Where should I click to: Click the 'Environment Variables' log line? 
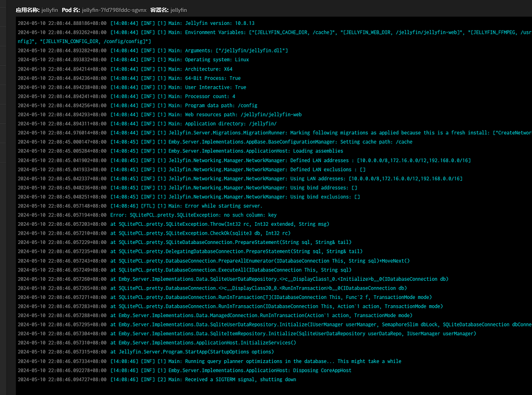(275, 33)
